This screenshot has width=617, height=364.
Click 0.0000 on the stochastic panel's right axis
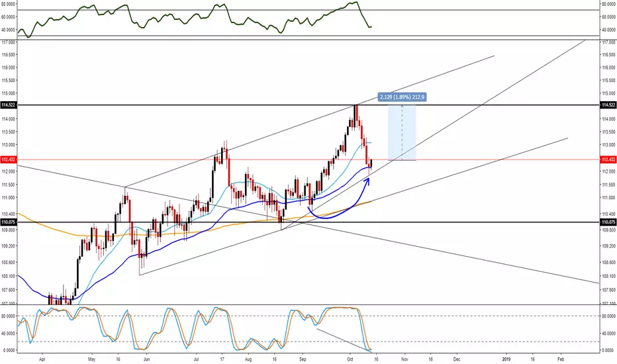tap(608, 350)
